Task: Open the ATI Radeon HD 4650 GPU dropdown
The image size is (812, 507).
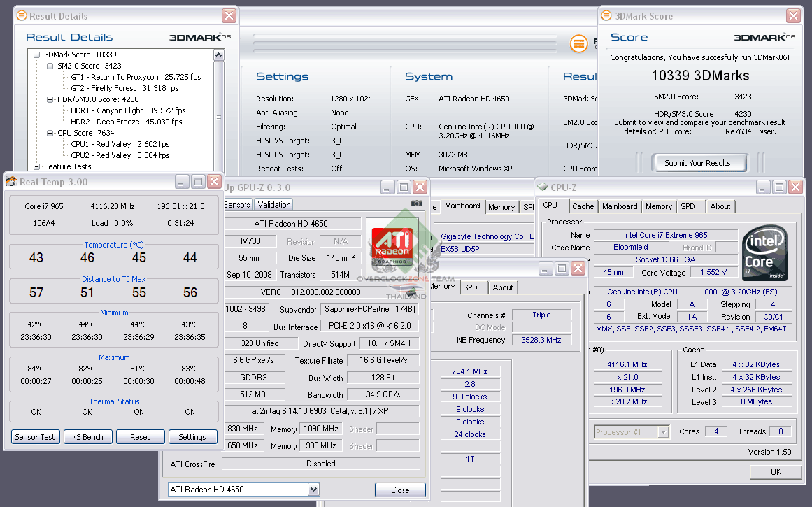Action: pyautogui.click(x=313, y=489)
